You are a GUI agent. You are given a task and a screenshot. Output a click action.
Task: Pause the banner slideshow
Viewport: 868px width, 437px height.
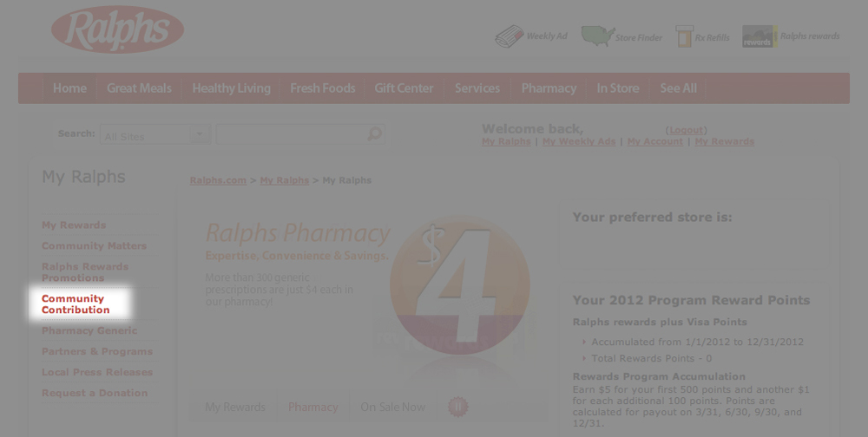pos(457,407)
